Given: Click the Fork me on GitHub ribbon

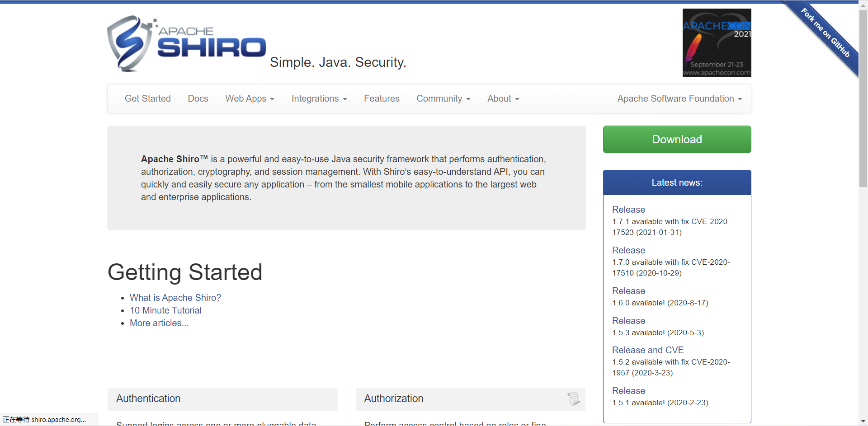Looking at the screenshot, I should (x=825, y=33).
